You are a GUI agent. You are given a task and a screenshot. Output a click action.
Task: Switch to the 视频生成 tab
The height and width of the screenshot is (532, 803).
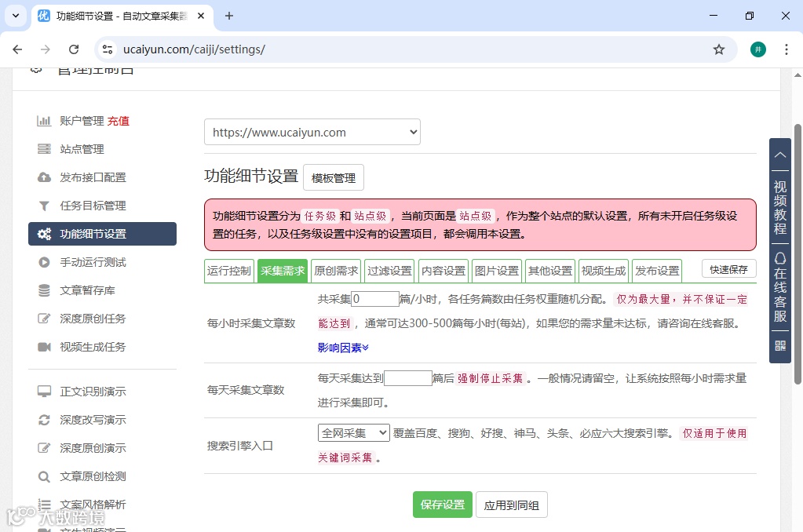coord(604,271)
